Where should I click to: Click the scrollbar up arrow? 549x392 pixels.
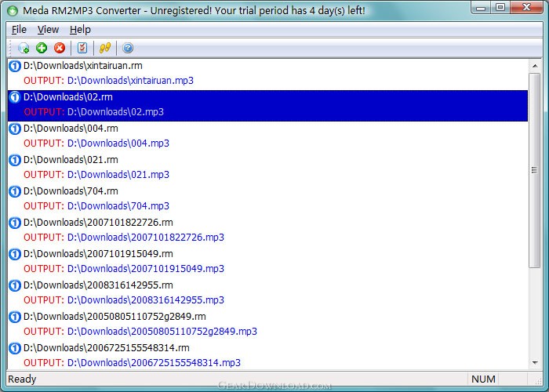535,66
